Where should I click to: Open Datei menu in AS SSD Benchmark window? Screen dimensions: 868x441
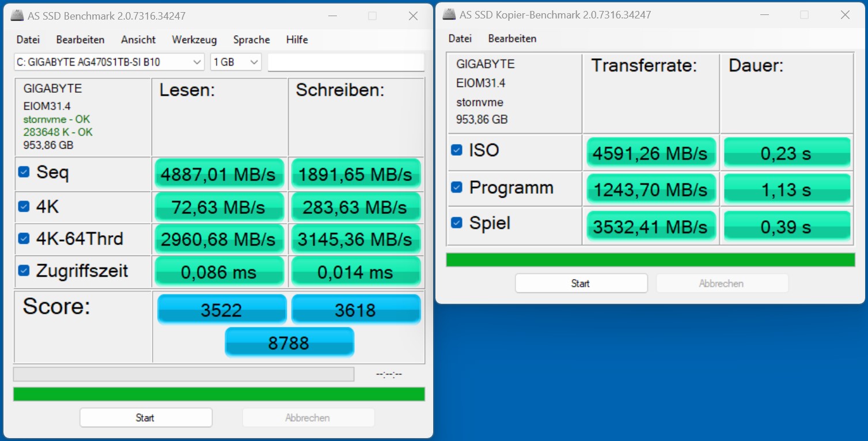click(28, 40)
